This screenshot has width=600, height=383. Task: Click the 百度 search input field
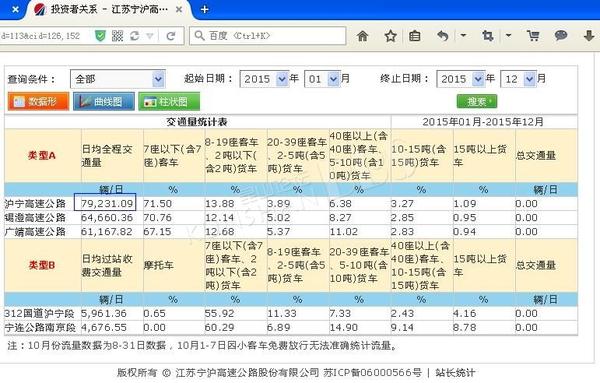(268, 36)
